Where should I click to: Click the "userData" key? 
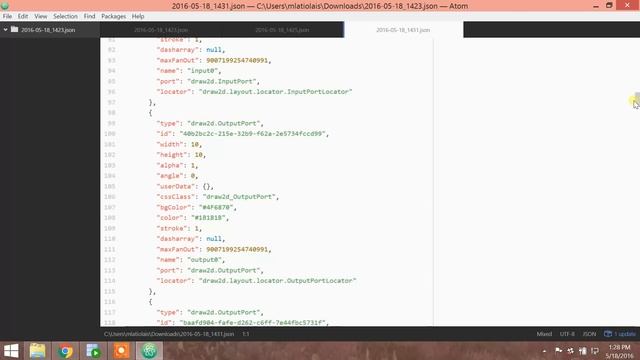pyautogui.click(x=176, y=186)
